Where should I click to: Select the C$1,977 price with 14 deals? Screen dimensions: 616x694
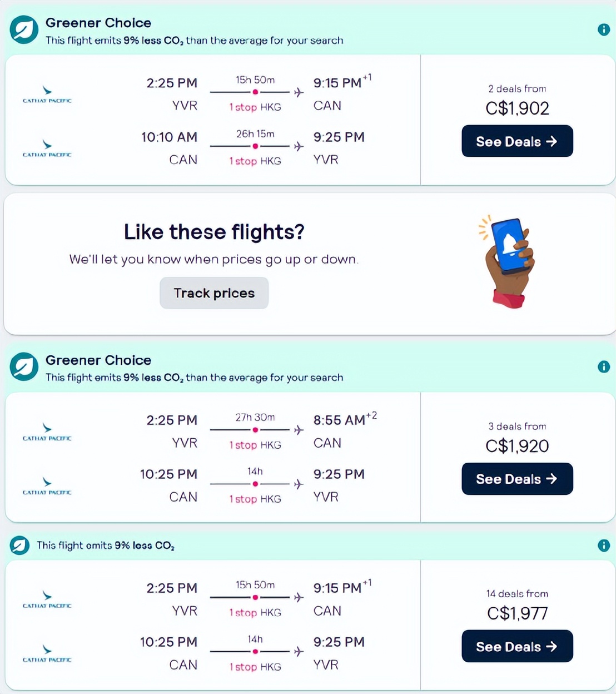click(x=517, y=613)
